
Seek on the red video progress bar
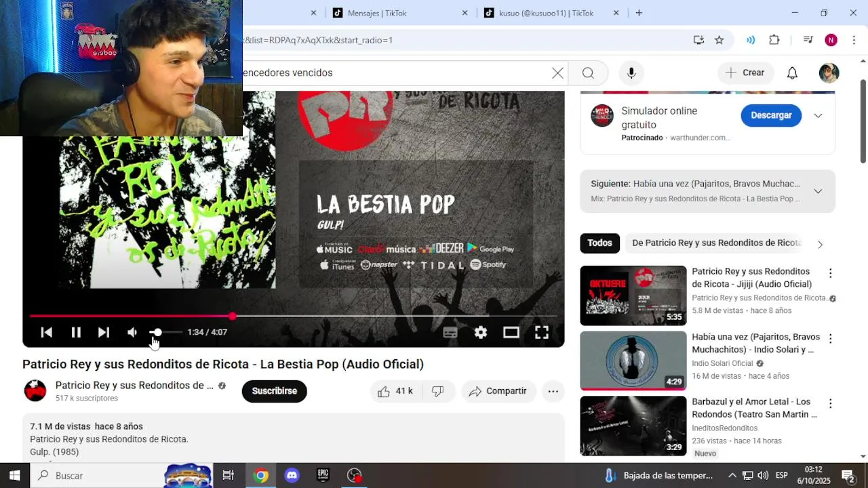tap(293, 316)
